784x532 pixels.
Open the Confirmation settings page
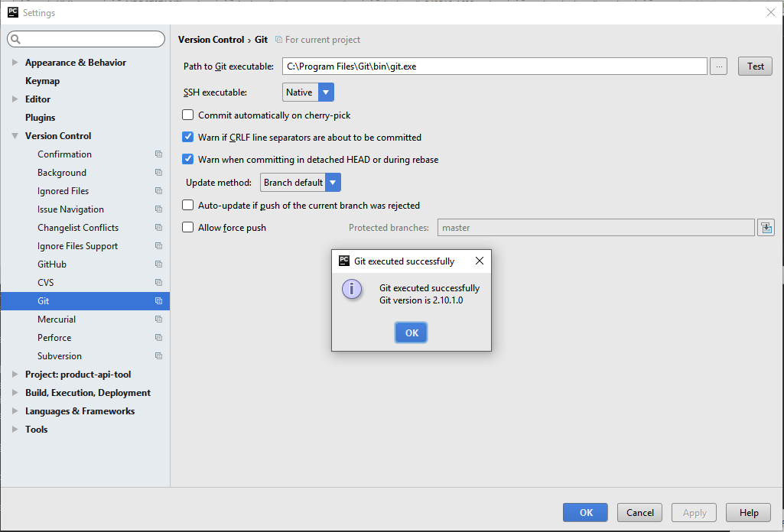tap(64, 154)
